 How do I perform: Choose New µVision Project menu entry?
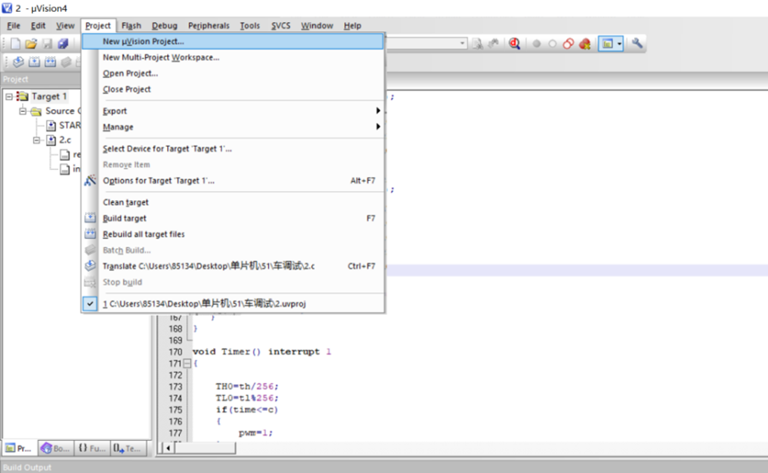pyautogui.click(x=233, y=42)
